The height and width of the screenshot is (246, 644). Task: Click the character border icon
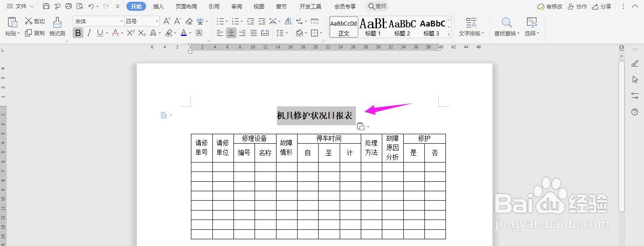tap(199, 33)
